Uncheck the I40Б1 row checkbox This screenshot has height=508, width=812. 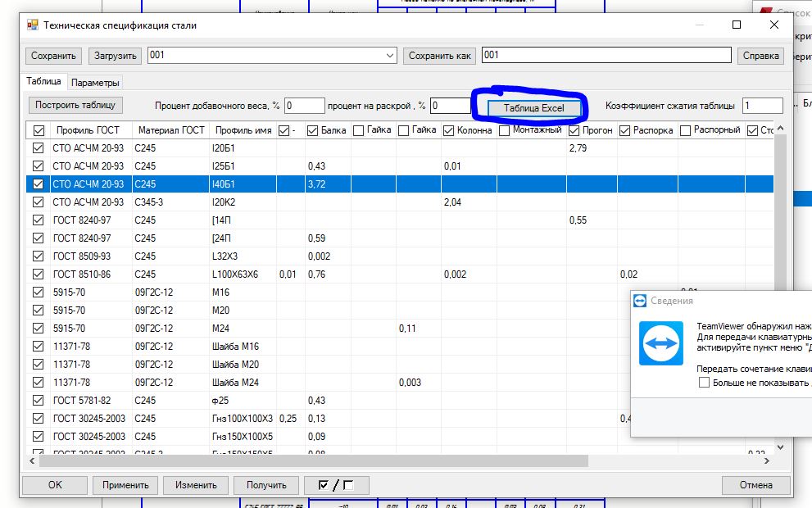coord(38,184)
